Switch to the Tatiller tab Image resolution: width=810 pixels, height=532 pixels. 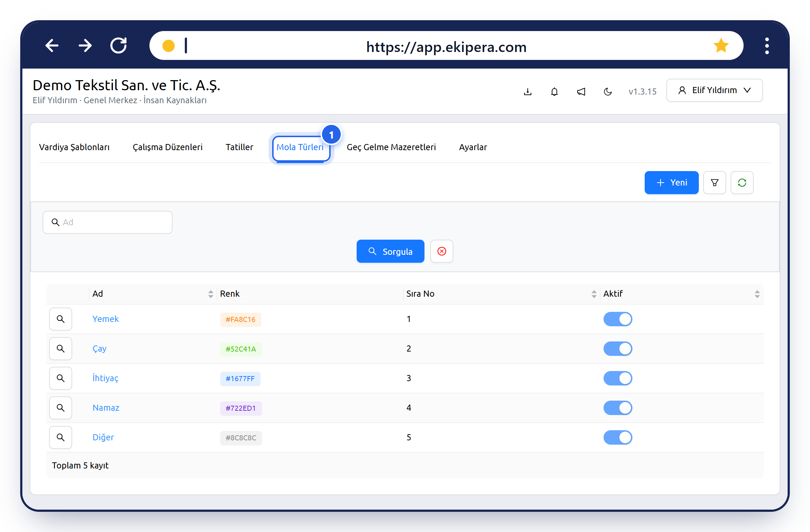click(x=239, y=147)
